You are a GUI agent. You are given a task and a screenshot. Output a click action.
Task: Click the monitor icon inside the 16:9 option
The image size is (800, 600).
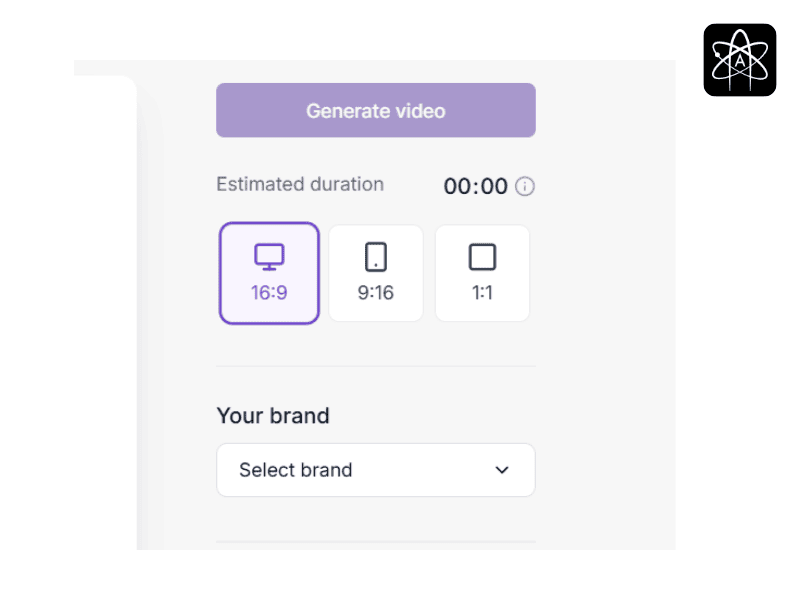coord(268,258)
